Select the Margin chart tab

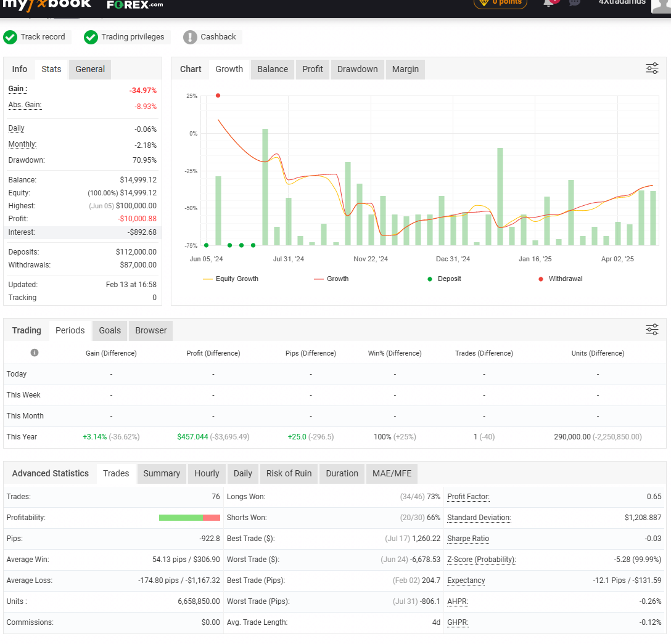click(405, 69)
